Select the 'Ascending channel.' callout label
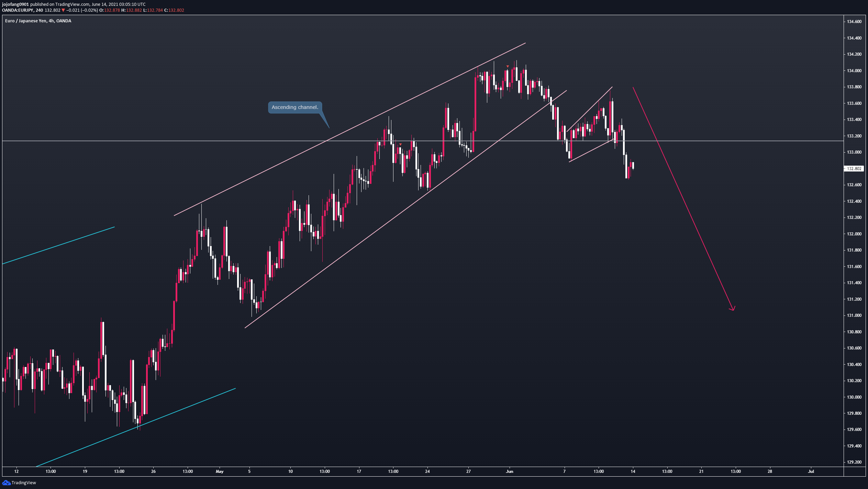868x489 pixels. (x=295, y=107)
